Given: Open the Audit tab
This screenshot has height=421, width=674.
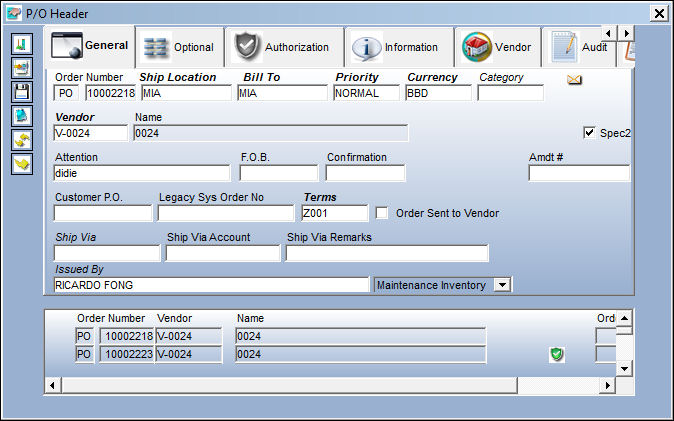Looking at the screenshot, I should click(579, 47).
